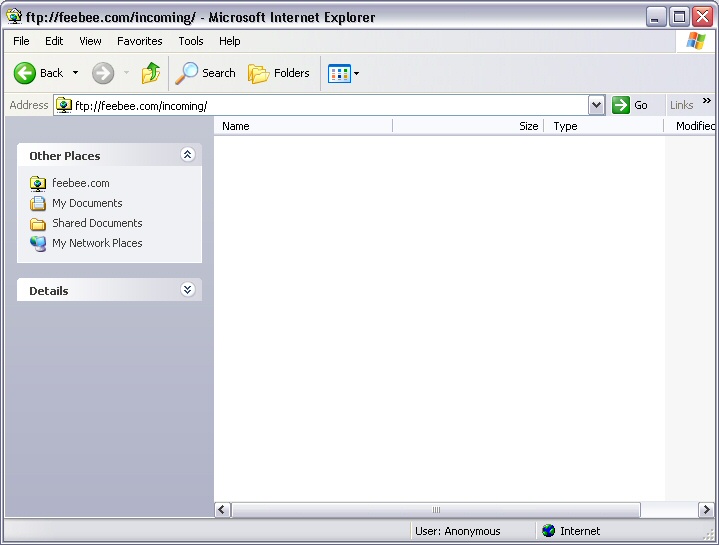
Task: Open the Views icon menu
Action: click(x=339, y=73)
